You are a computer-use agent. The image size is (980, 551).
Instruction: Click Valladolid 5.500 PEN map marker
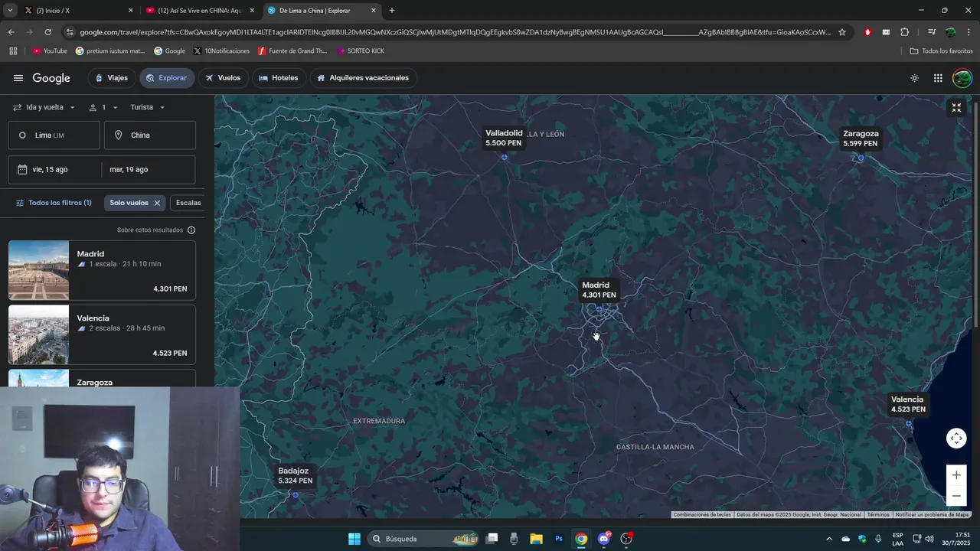click(504, 139)
